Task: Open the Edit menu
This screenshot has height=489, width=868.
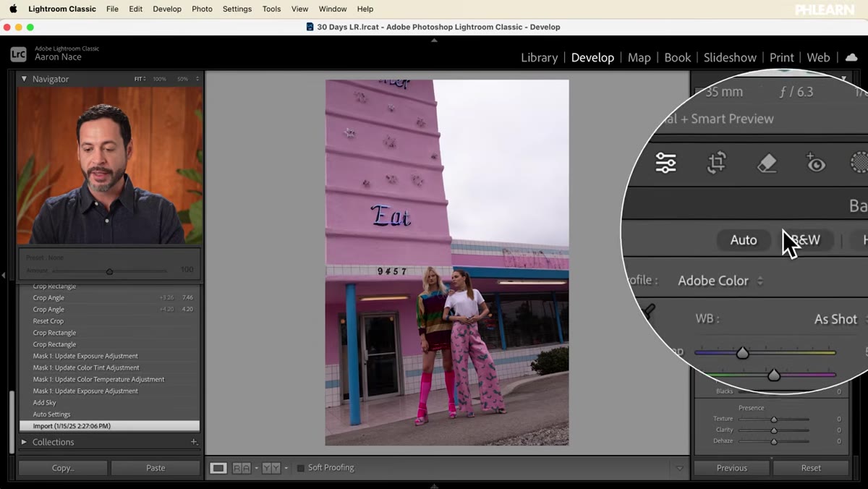Action: (135, 9)
